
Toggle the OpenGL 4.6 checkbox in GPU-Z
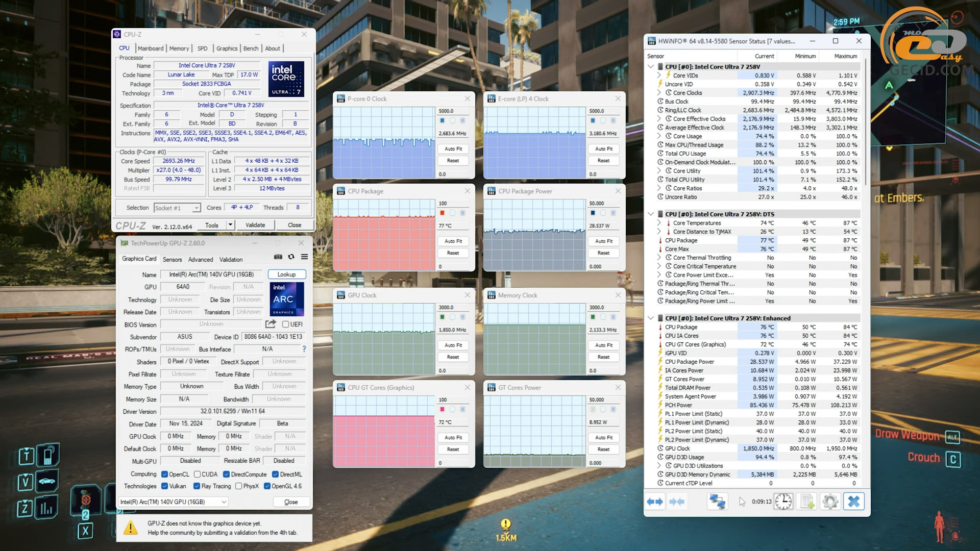click(x=267, y=486)
